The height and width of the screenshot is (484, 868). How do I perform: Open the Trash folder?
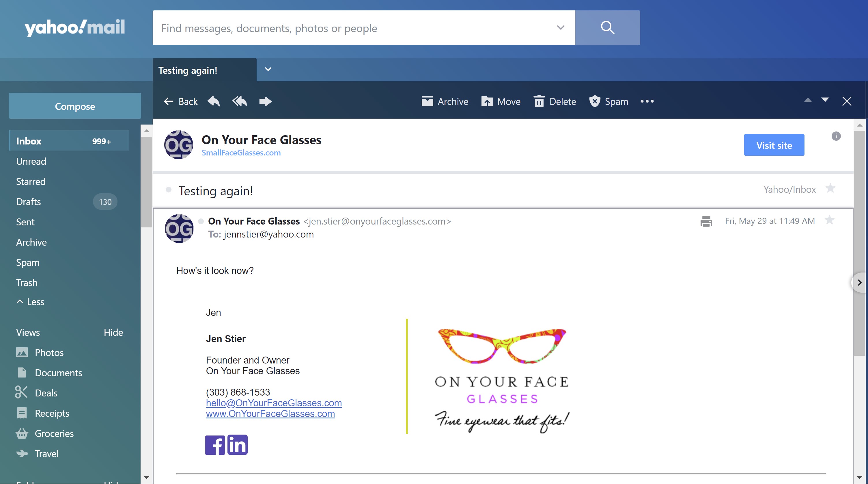pyautogui.click(x=27, y=283)
